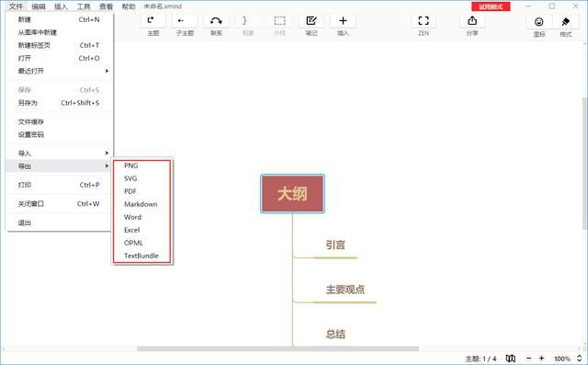Open the 插入 plus toolbar icon
The image size is (588, 365).
pos(343,21)
